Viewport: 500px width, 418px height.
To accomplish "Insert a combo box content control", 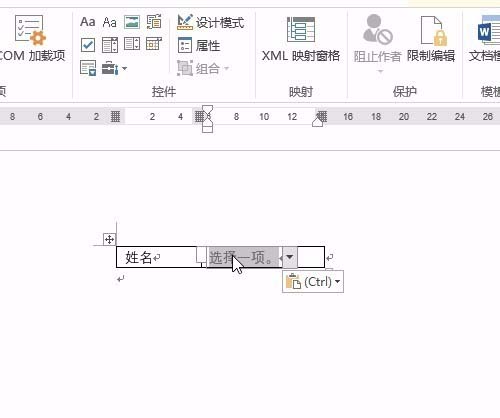I will (110, 45).
